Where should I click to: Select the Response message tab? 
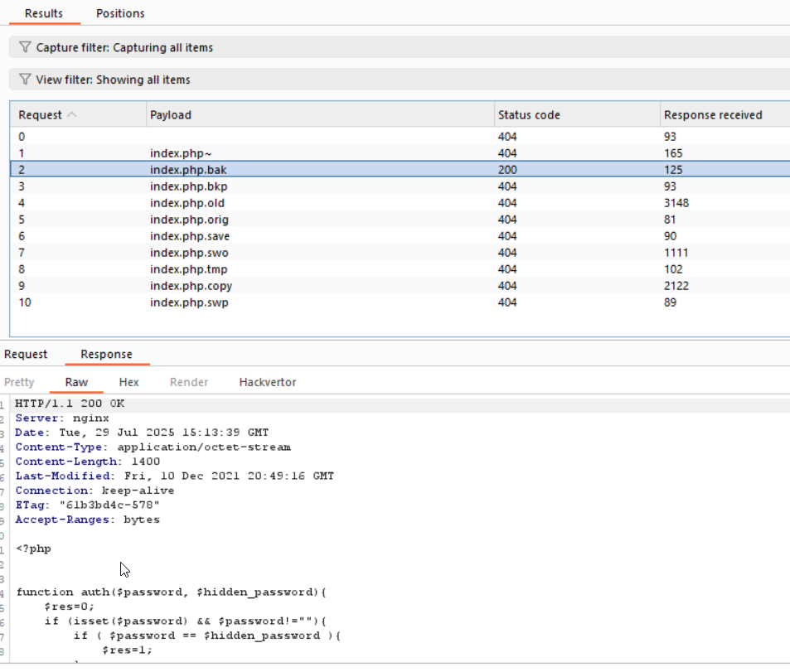coord(106,355)
